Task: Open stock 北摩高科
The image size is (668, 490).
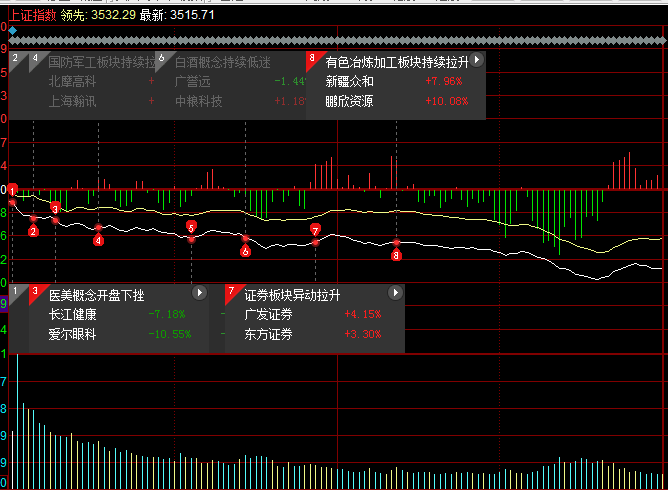Action: [x=72, y=81]
